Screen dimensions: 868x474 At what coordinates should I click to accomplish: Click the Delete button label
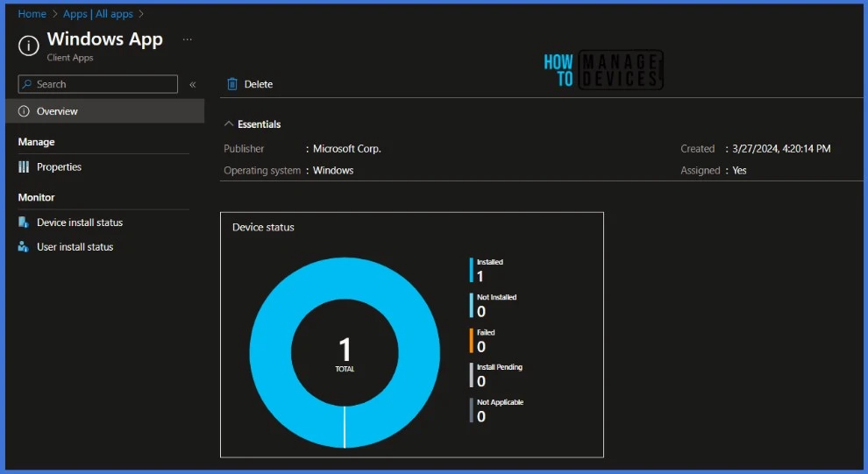259,84
